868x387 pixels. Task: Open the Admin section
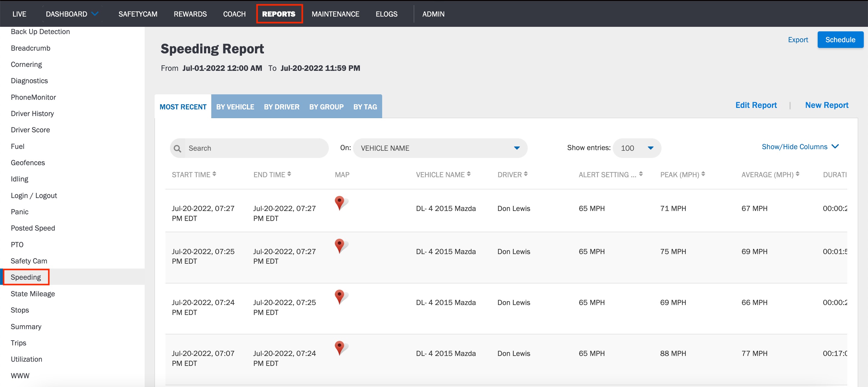click(x=433, y=14)
